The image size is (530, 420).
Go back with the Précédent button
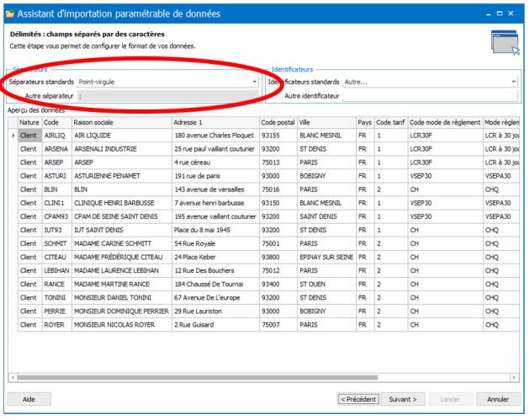point(358,399)
